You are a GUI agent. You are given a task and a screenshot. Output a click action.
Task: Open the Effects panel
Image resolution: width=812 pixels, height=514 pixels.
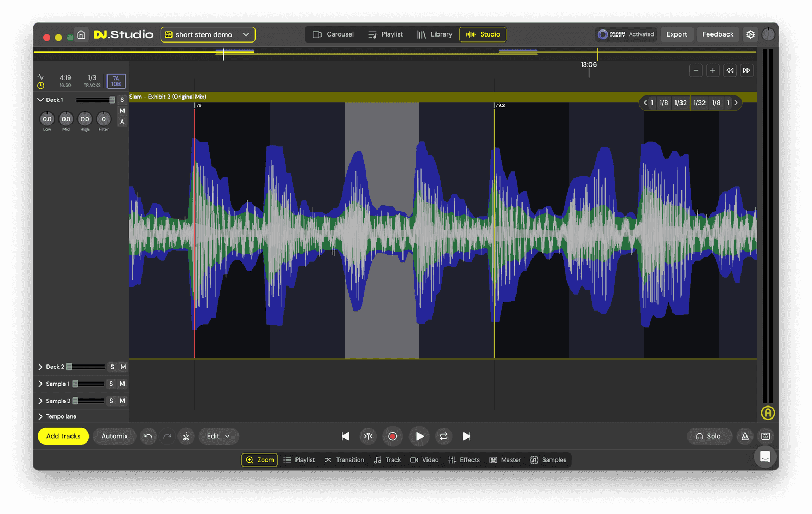point(464,459)
